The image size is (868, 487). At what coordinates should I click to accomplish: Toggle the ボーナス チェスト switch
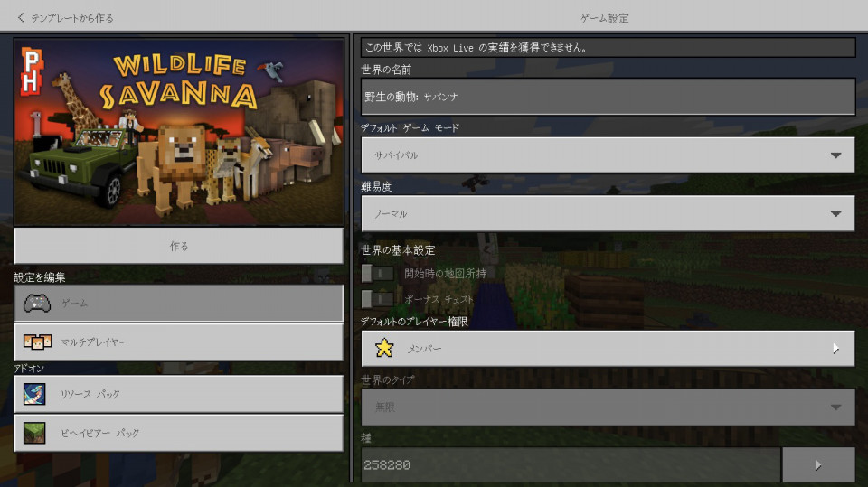(377, 298)
